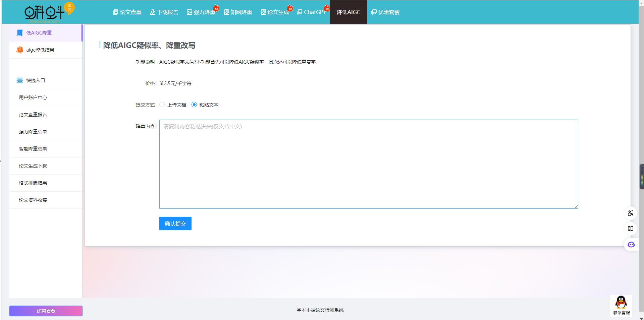Go to 下载报告 in top navigation
Screen dimensions: 644x320
[x=164, y=12]
